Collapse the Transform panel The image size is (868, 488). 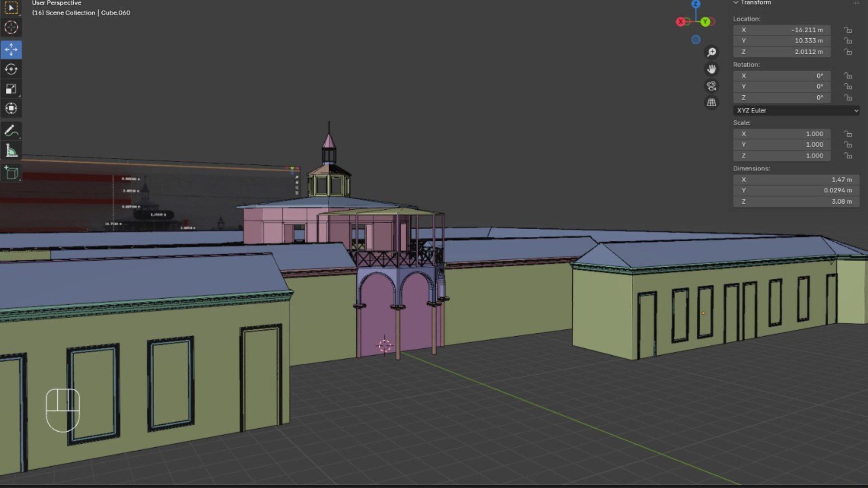[x=736, y=3]
